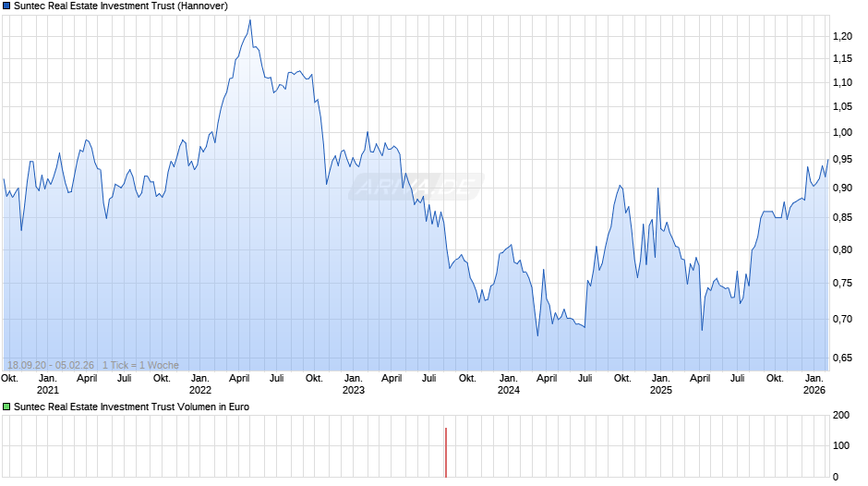Click the volume axis label 0
The height and width of the screenshot is (486, 868).
click(836, 477)
